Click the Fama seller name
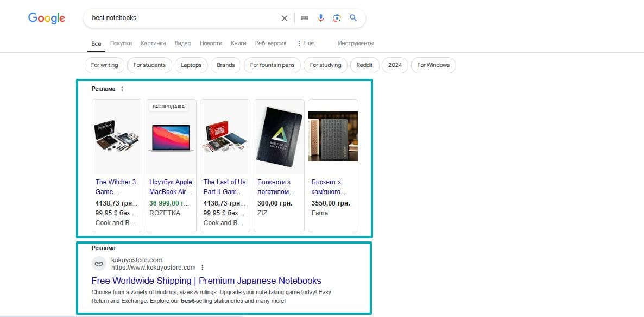 click(319, 213)
